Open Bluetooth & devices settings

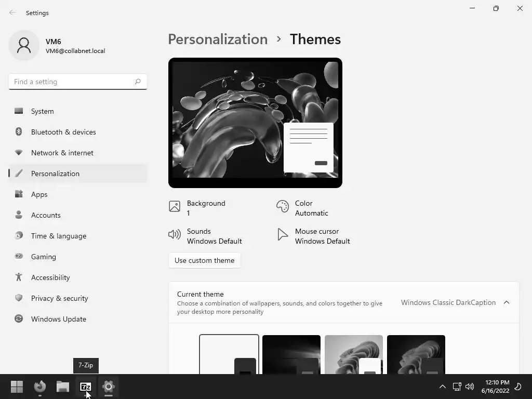pos(78,132)
